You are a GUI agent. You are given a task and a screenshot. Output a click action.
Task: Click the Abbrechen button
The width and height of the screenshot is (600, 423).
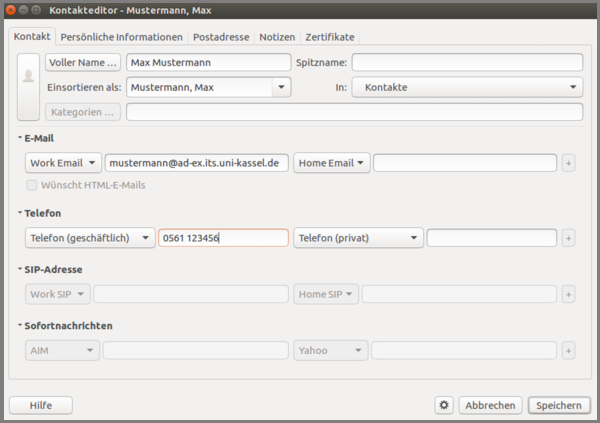pyautogui.click(x=490, y=405)
